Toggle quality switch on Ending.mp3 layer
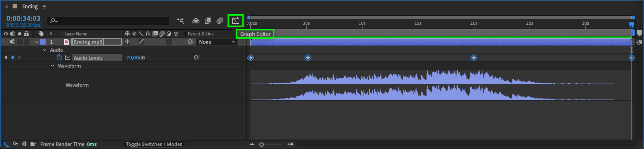This screenshot has width=644, height=149. (x=141, y=42)
